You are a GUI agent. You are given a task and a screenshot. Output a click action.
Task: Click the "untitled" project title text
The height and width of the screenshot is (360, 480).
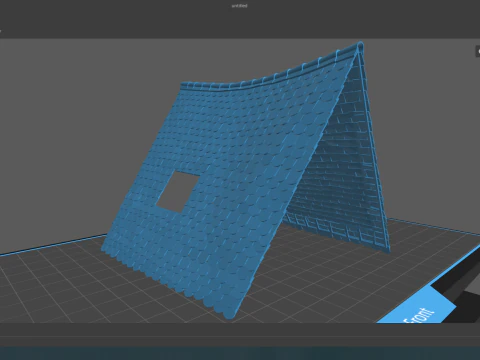pos(239,6)
